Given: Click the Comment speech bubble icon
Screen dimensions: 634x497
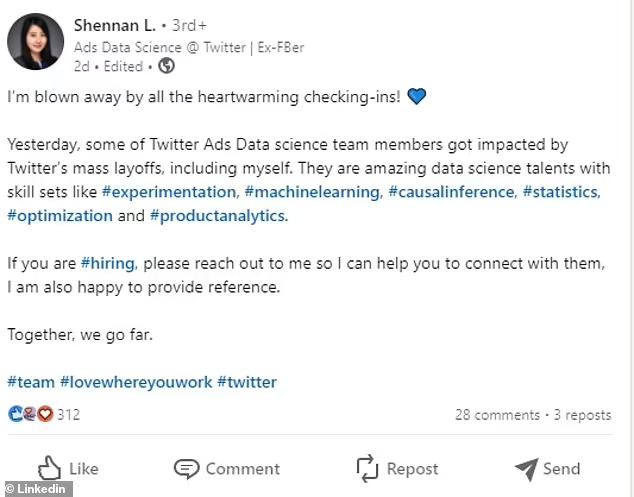Looking at the screenshot, I should tap(186, 468).
